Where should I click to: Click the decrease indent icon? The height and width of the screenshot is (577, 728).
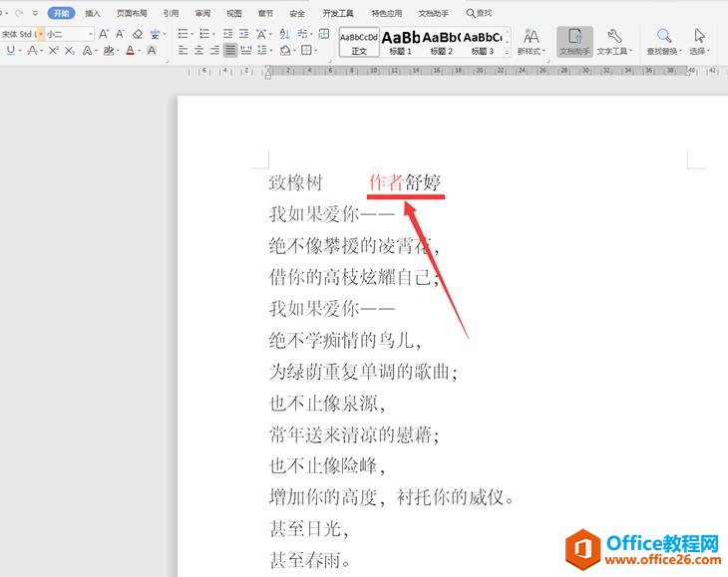point(227,34)
